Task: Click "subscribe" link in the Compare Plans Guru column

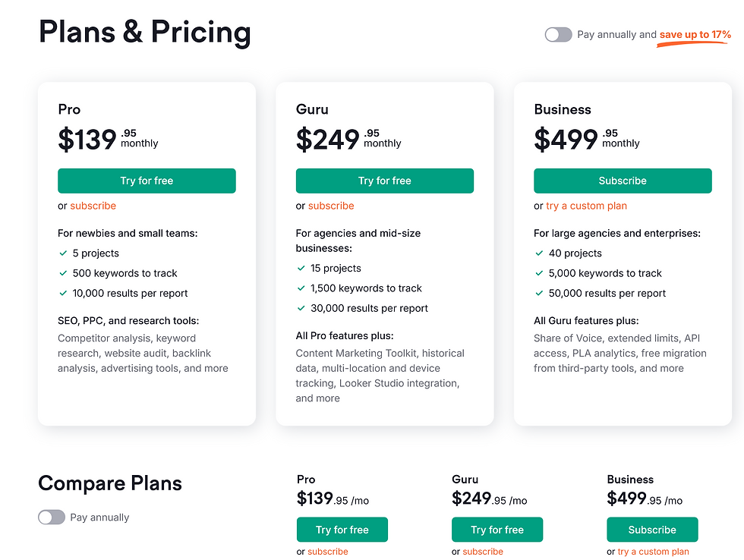Action: click(482, 552)
